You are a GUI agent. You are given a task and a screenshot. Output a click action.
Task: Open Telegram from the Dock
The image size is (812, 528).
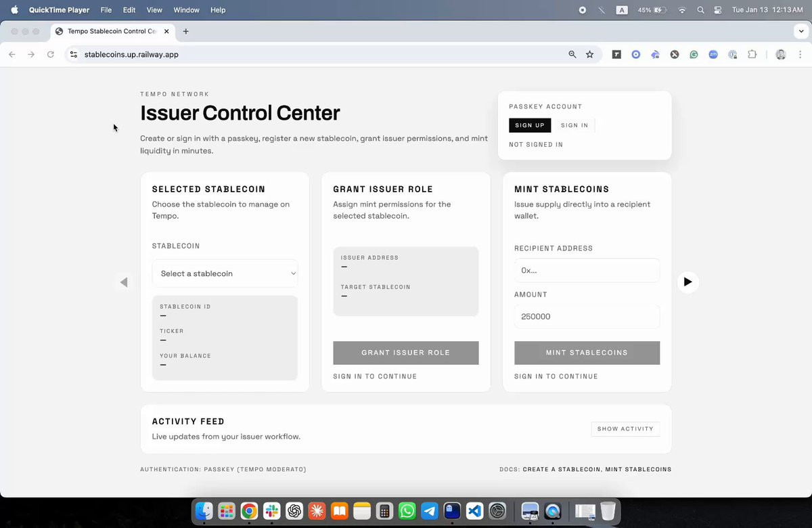(430, 511)
